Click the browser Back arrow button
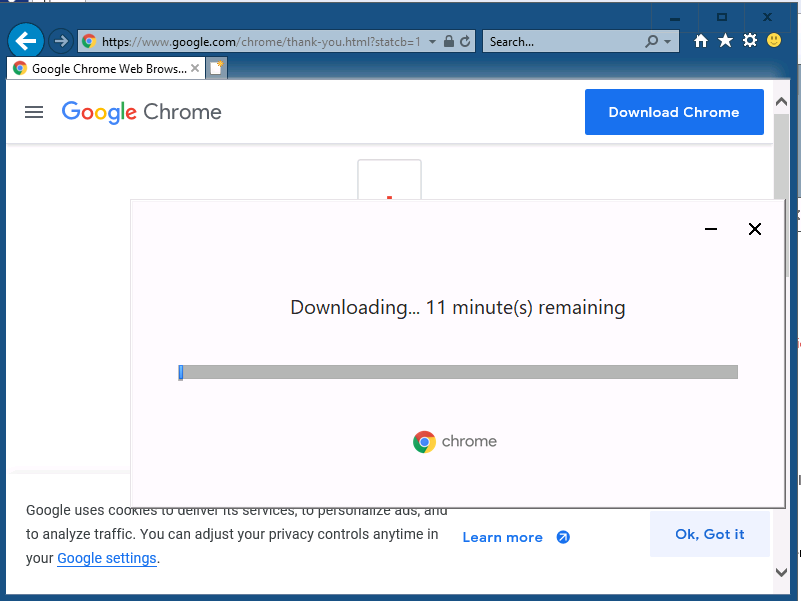Screen dimensions: 801x601 pos(26,40)
